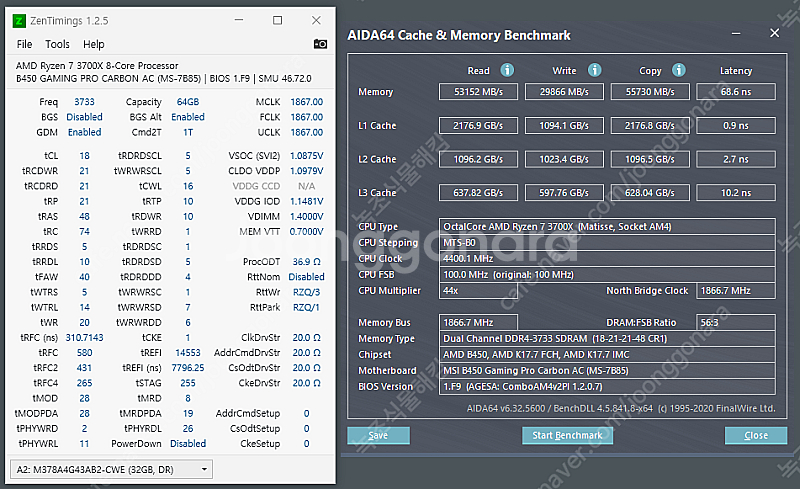Maximize the ZenTimings window
800x489 pixels.
tap(278, 20)
